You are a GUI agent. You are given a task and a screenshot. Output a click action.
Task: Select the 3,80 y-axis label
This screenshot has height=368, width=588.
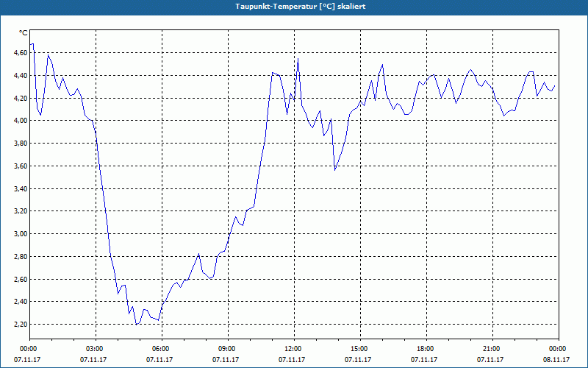(21, 144)
